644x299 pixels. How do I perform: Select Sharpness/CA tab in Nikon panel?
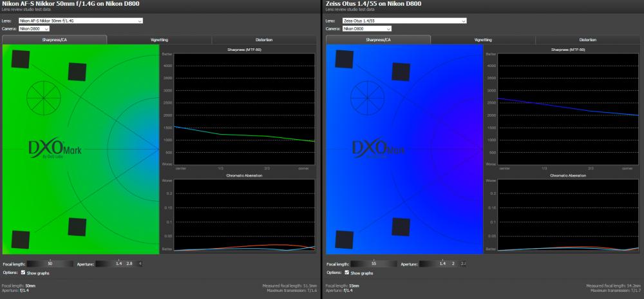pyautogui.click(x=55, y=40)
